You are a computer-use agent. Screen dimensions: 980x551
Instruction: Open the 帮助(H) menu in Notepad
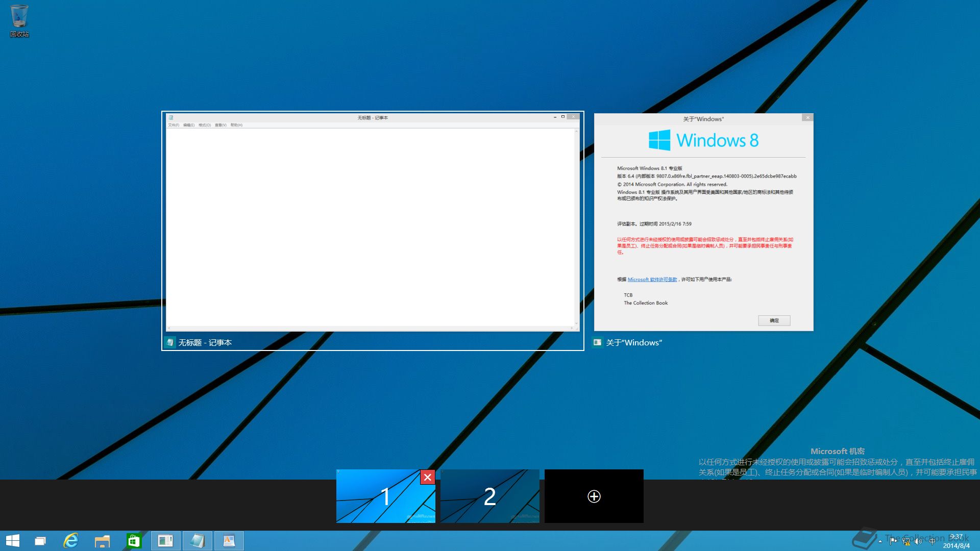tap(236, 125)
